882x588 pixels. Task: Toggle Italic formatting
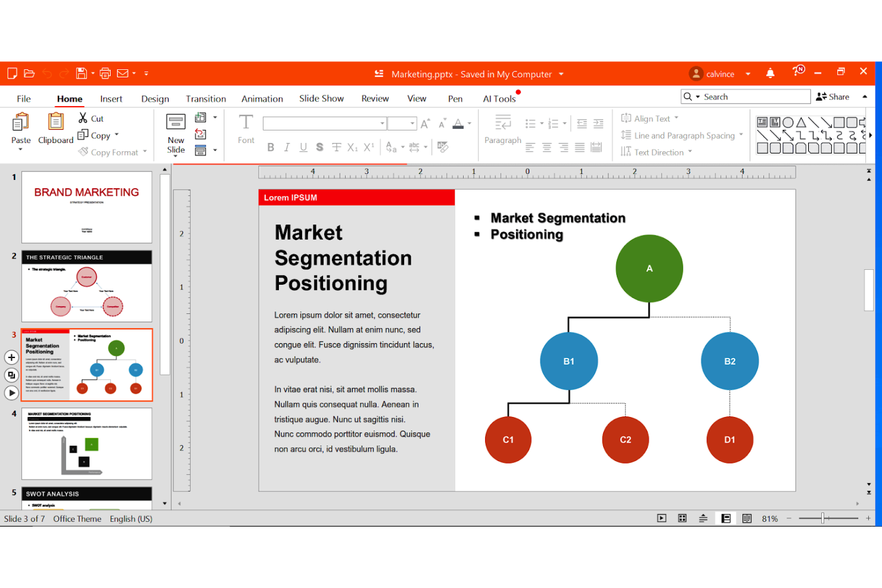(287, 147)
